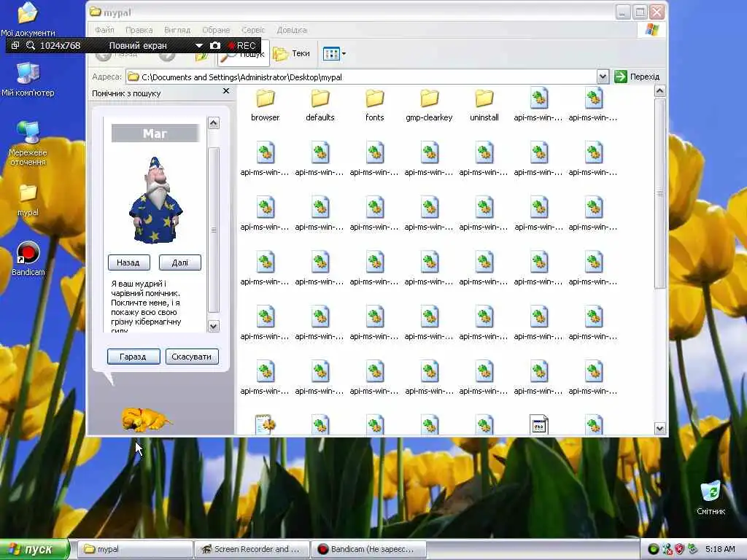Open the defaults folder
The height and width of the screenshot is (560, 747).
pyautogui.click(x=320, y=105)
